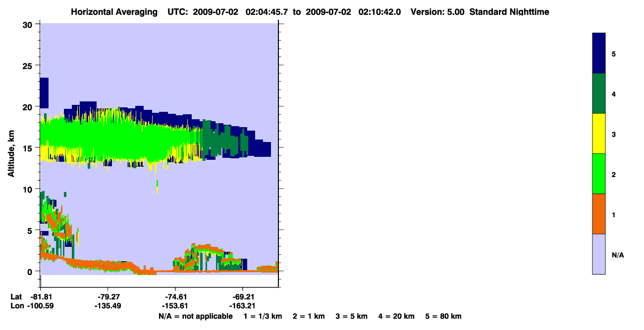Click latitude value -79.27

point(107,297)
